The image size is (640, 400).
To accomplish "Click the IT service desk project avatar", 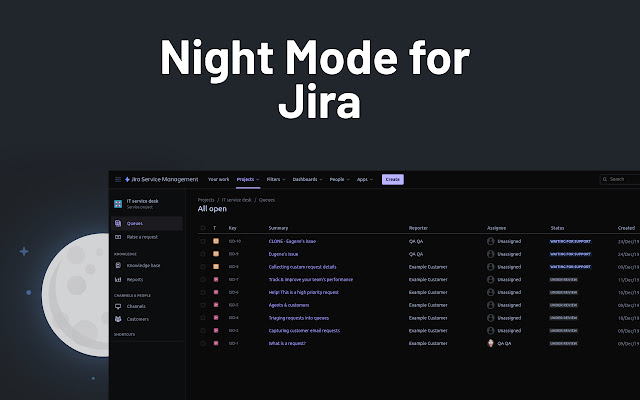I will coord(118,204).
